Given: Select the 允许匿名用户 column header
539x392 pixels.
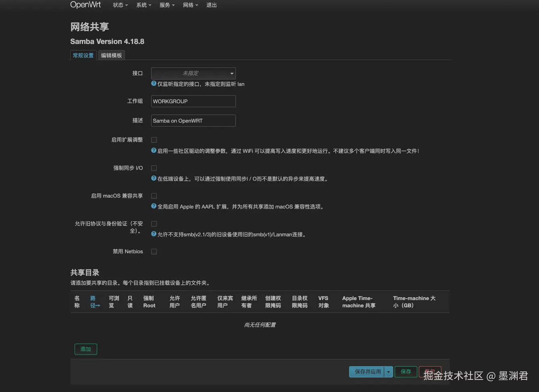Looking at the screenshot, I should (x=198, y=302).
